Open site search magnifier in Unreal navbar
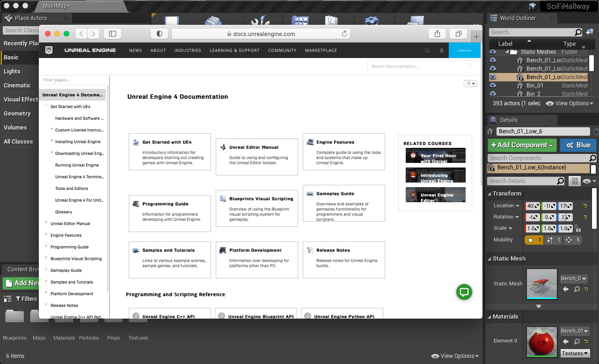 click(x=427, y=51)
